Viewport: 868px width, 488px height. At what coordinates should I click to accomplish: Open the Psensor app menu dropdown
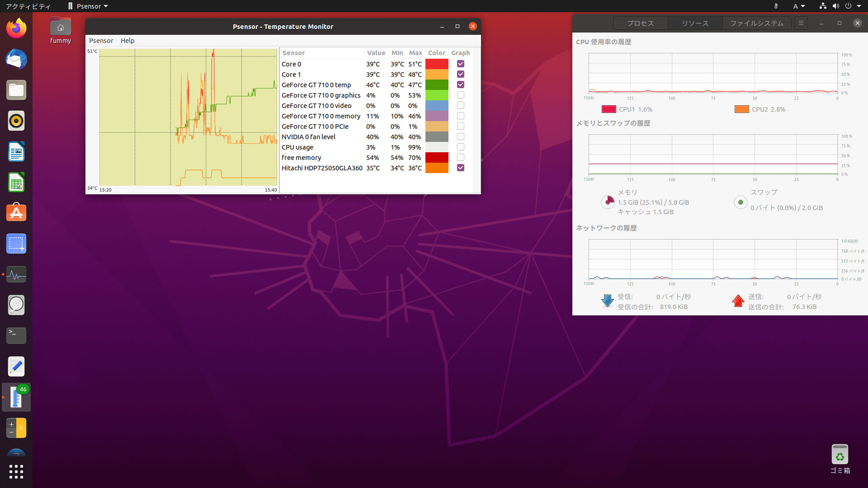point(88,6)
